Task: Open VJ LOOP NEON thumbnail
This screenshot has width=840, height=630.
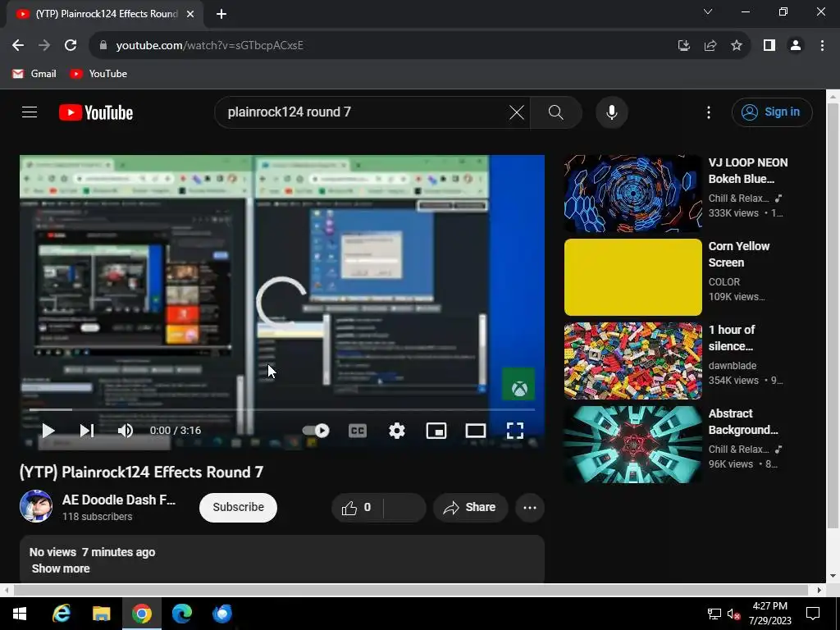Action: click(632, 194)
